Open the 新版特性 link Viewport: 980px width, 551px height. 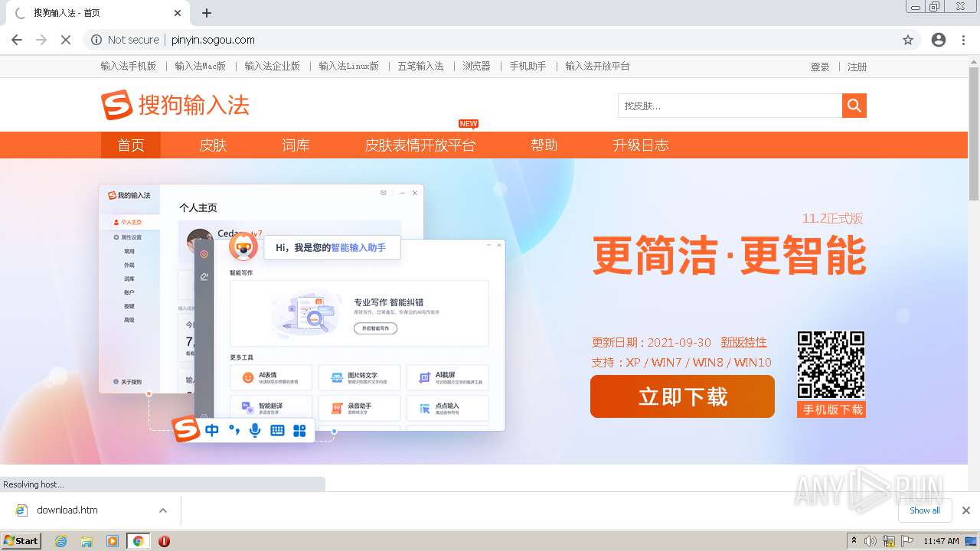[743, 342]
